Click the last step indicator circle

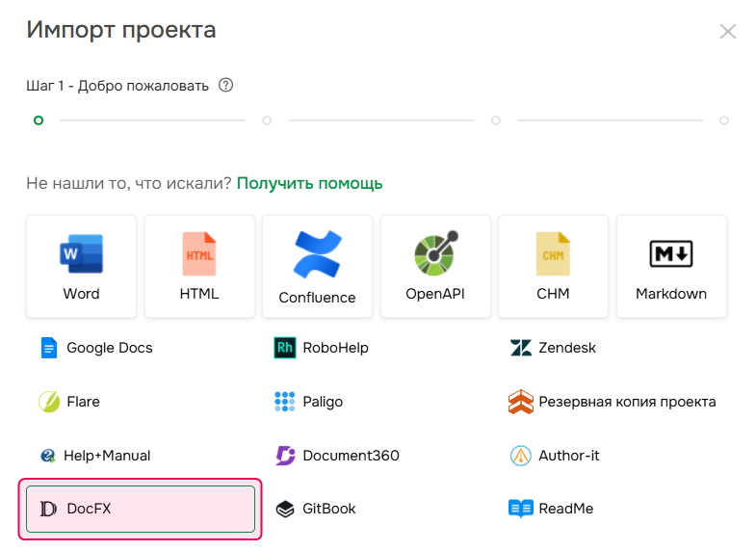724,120
